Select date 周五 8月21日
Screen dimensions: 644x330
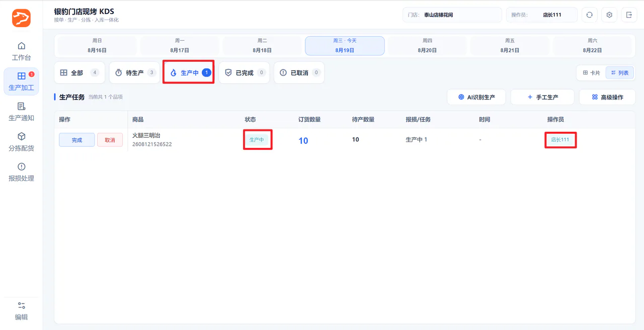coord(510,45)
